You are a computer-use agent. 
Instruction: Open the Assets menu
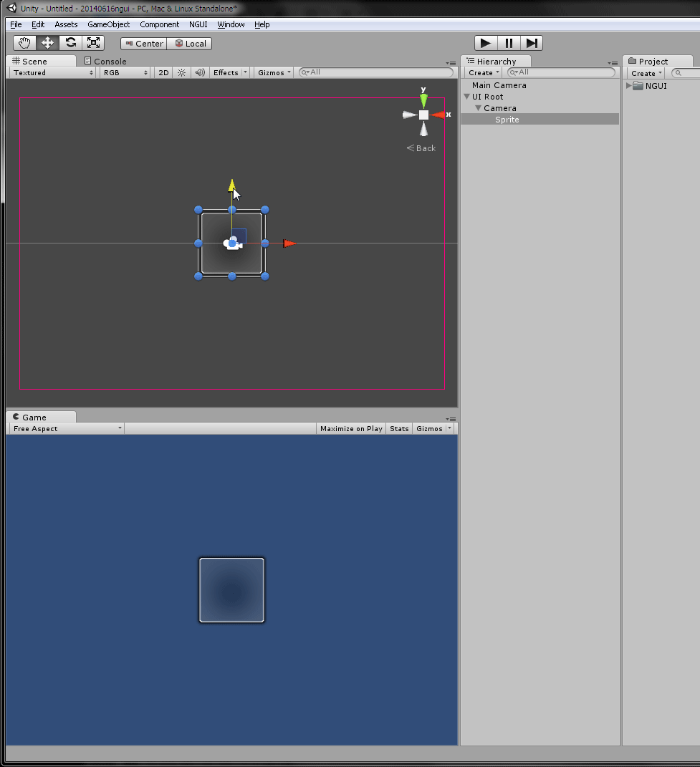pos(66,24)
